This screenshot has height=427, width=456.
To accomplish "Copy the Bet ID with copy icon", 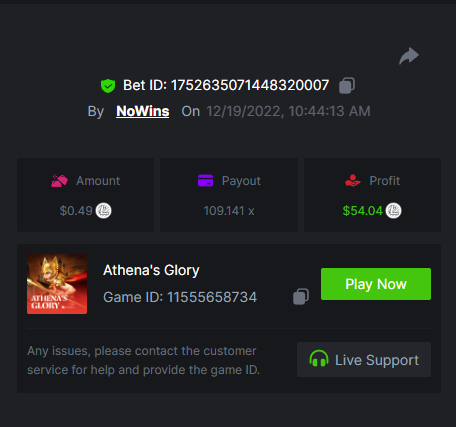I will coord(347,85).
